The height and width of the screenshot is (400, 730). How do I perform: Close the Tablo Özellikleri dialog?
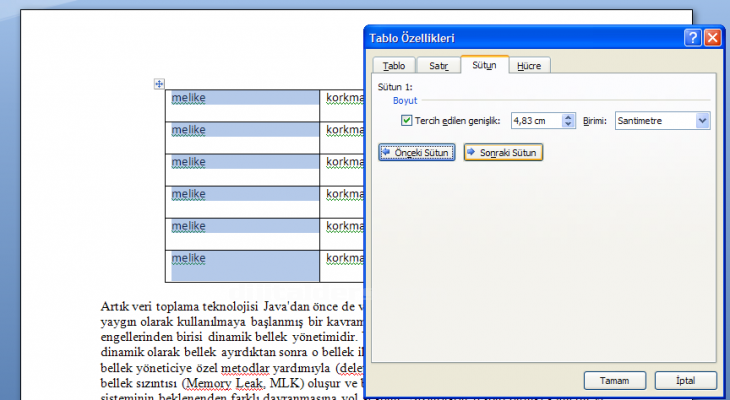pyautogui.click(x=712, y=38)
